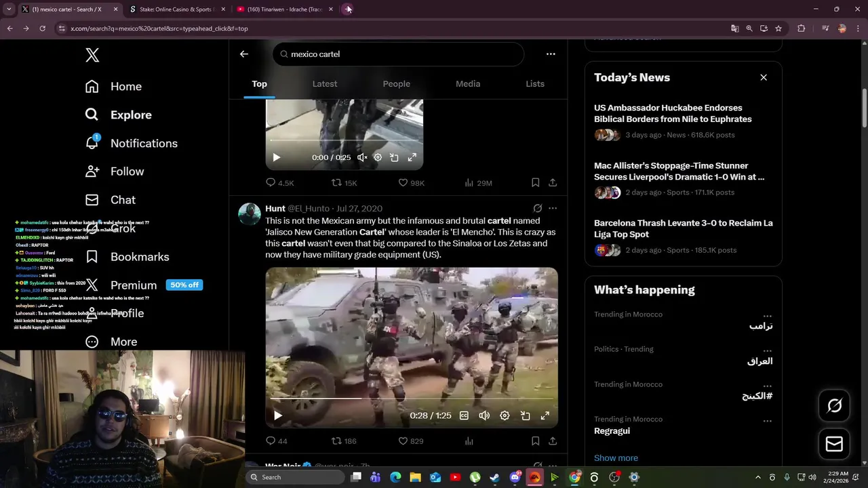
Task: Like Hunt's post with 829 likes
Action: pos(411,441)
